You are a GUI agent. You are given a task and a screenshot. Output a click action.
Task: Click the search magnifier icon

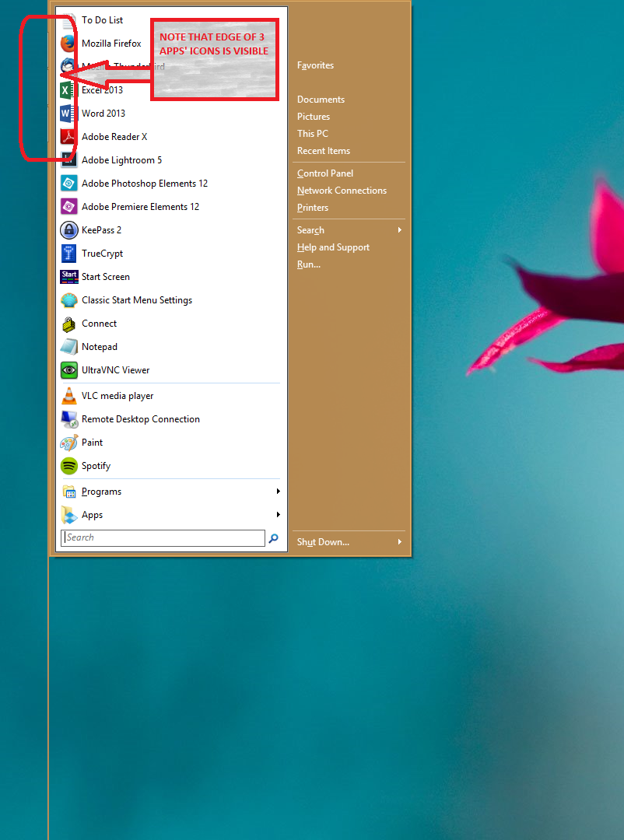(x=274, y=538)
